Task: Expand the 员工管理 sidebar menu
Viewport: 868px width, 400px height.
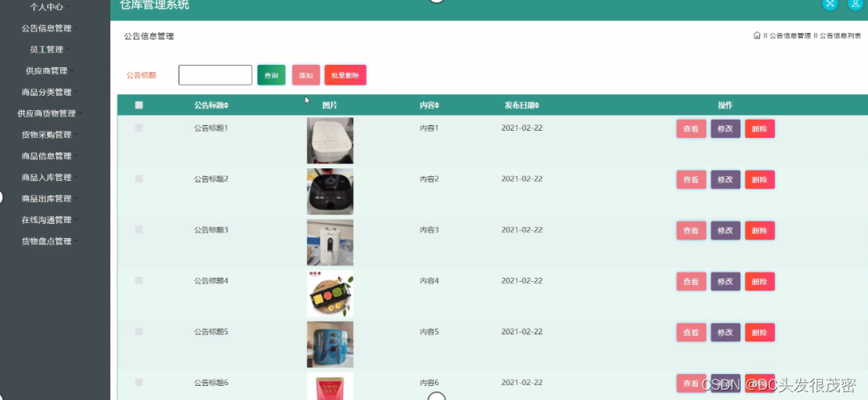Action: [46, 49]
